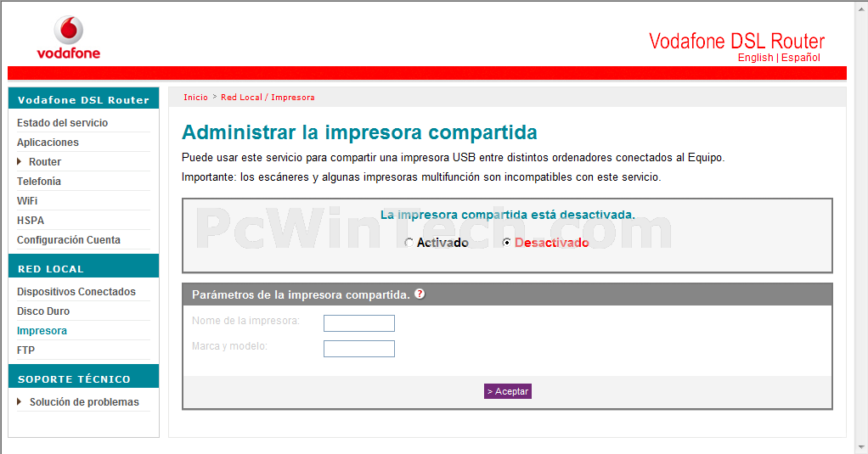Click the Marca y modelo field
This screenshot has height=454, width=868.
tap(359, 349)
